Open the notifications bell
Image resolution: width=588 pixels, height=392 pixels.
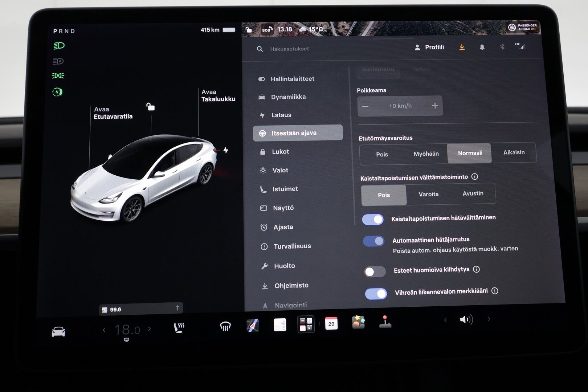click(x=482, y=47)
